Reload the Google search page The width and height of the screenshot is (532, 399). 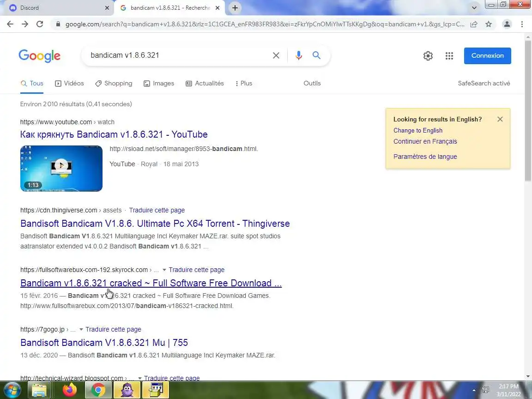[40, 24]
